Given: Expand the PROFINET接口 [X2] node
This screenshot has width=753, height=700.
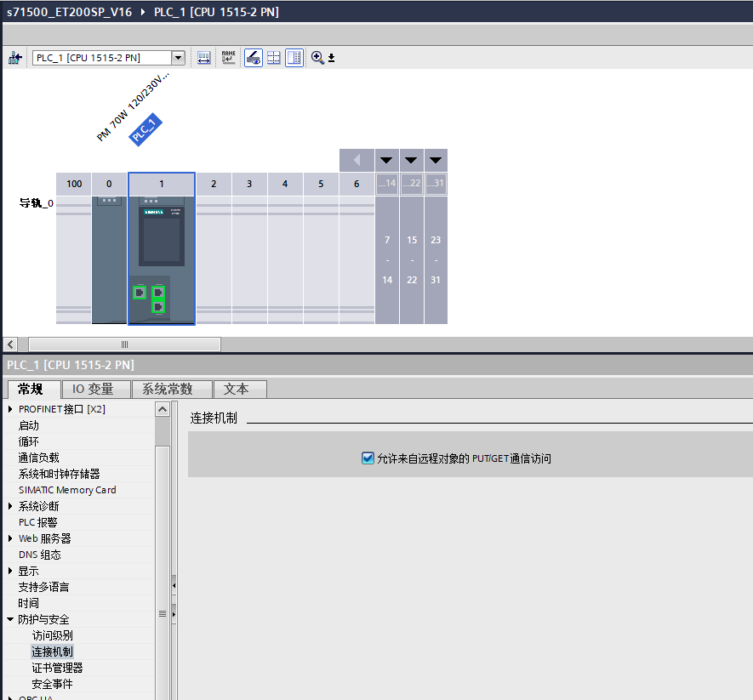Looking at the screenshot, I should (x=10, y=409).
